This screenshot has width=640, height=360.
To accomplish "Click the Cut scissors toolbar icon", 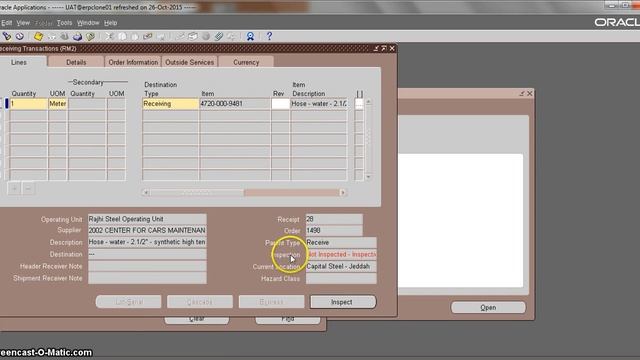I will tap(109, 36).
